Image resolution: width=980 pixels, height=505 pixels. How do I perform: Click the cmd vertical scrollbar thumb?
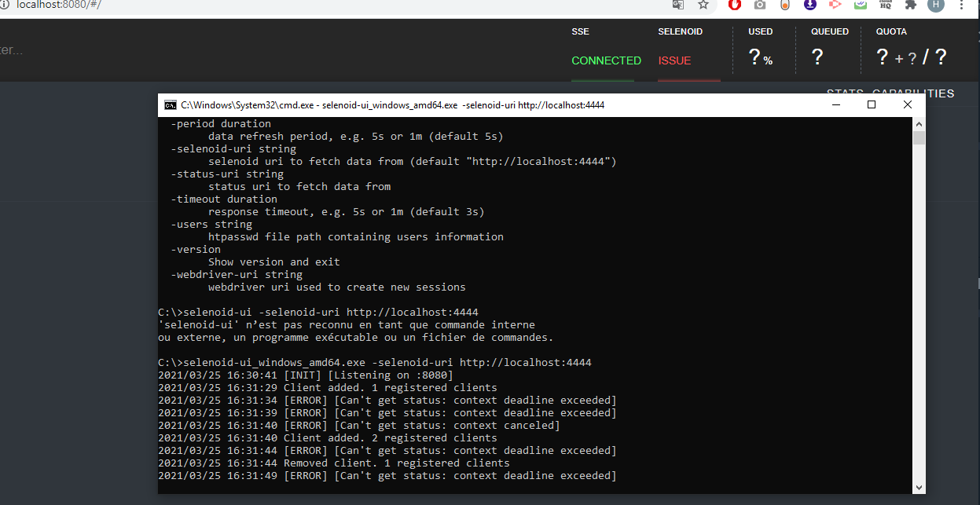(x=919, y=138)
